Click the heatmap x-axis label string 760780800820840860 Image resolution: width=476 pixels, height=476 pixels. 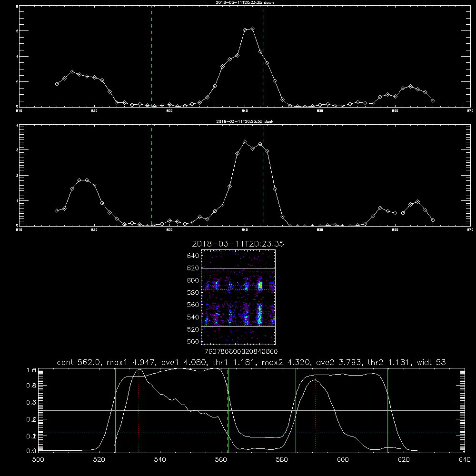pos(241,351)
